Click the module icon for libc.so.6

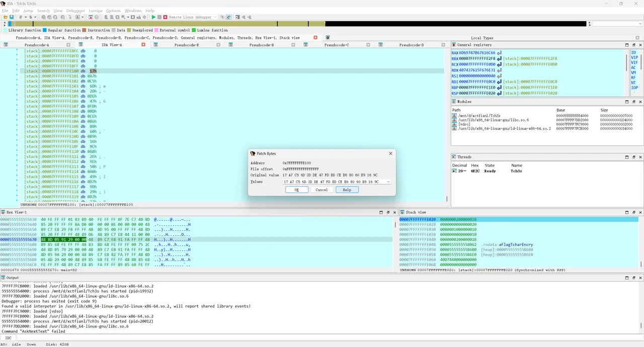454,120
